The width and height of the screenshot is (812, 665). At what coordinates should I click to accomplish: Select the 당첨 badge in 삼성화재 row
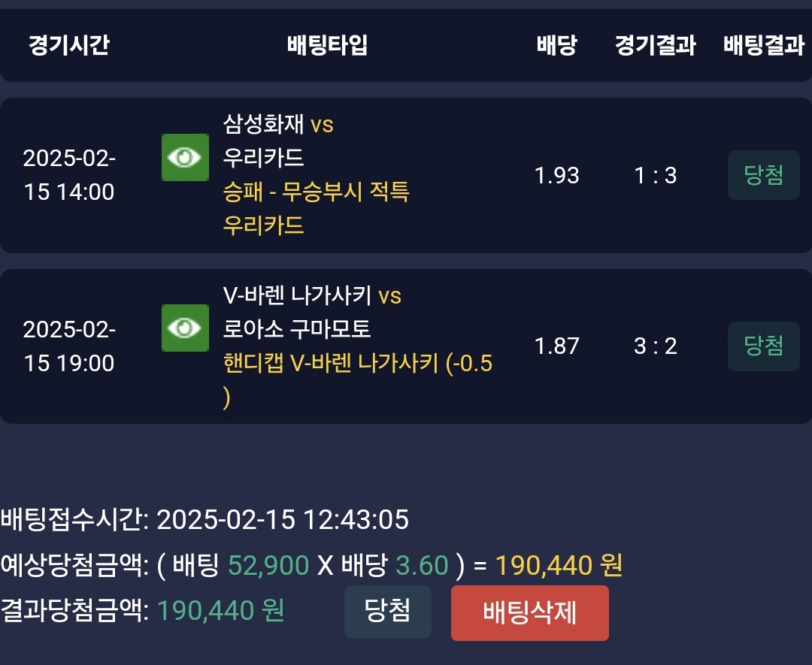click(763, 175)
